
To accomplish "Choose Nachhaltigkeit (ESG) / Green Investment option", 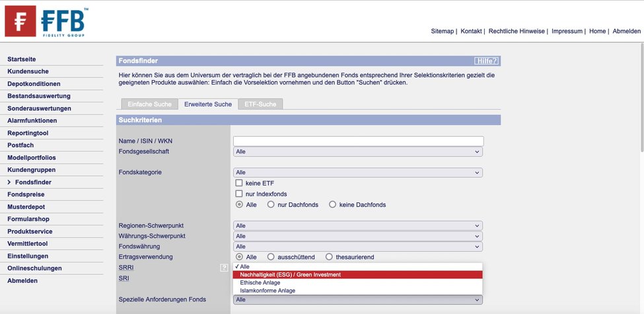I will (x=357, y=274).
